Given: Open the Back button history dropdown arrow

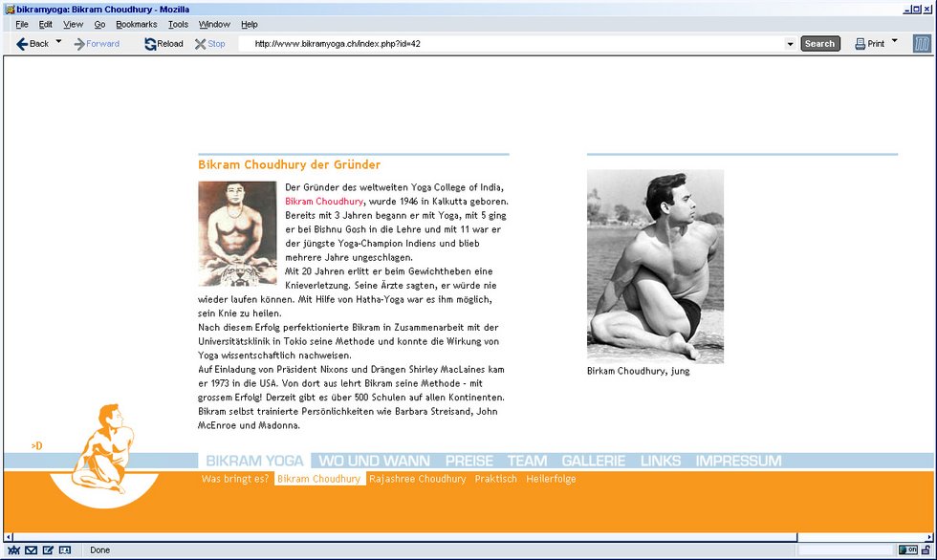Looking at the screenshot, I should (58, 41).
